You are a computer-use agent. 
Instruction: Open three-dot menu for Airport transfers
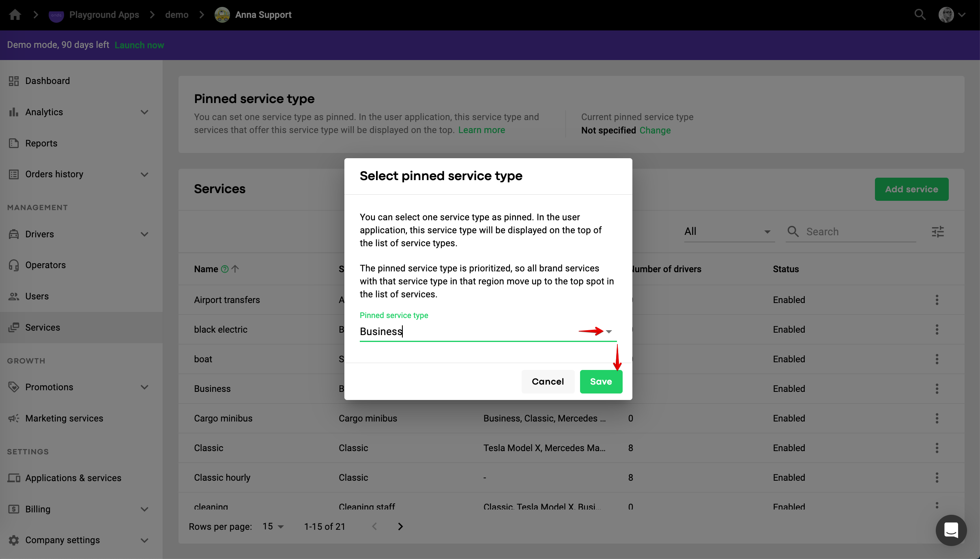937,300
